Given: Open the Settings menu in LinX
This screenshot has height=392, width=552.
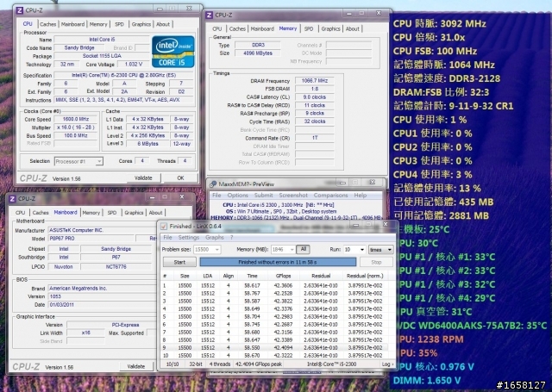Looking at the screenshot, I should click(189, 237).
